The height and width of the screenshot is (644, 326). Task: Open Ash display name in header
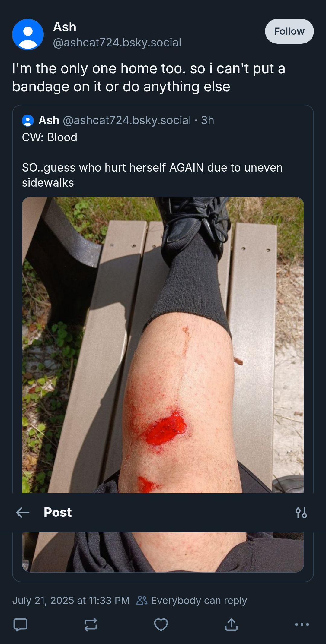(x=65, y=27)
